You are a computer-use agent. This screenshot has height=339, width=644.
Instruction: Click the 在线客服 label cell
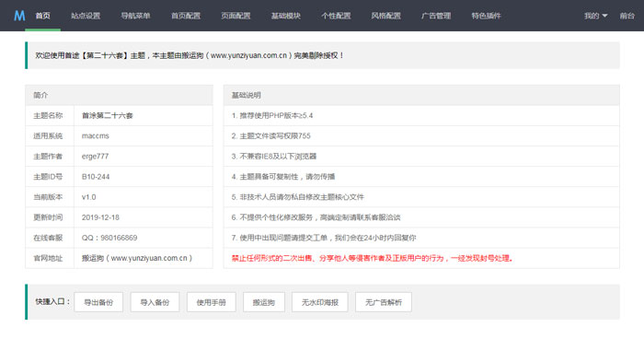click(50, 238)
